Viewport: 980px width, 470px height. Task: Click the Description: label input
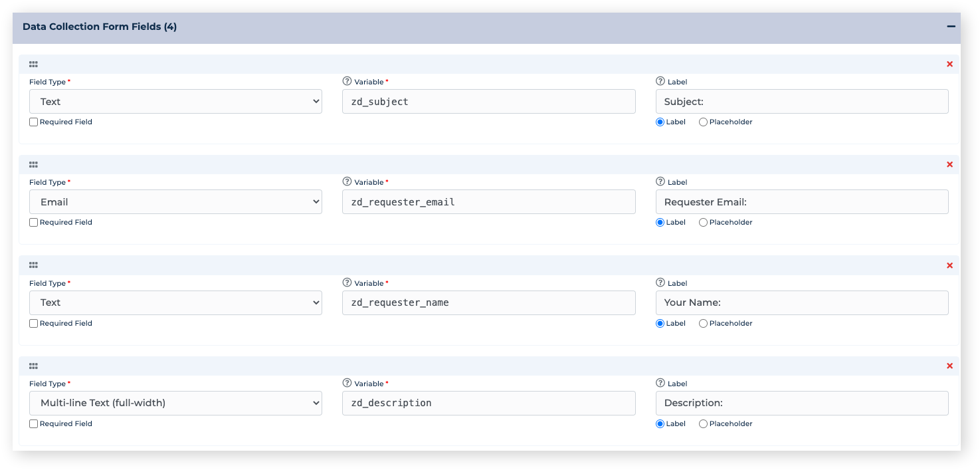802,403
